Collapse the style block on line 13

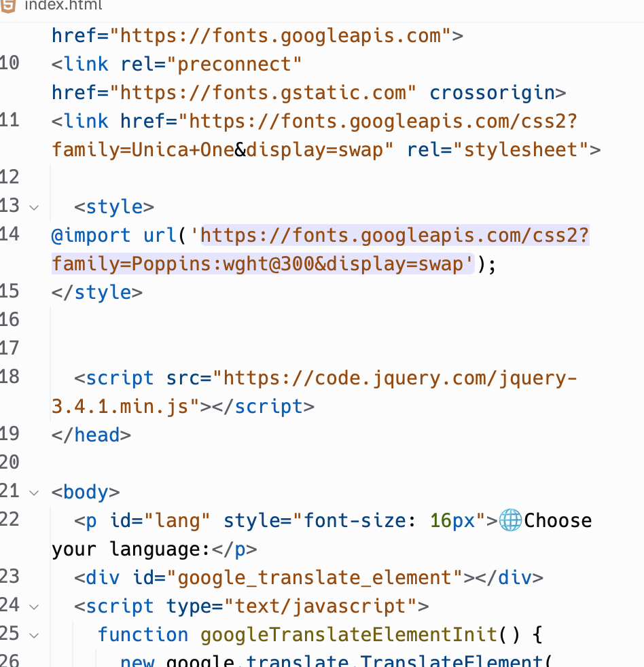[x=34, y=208]
